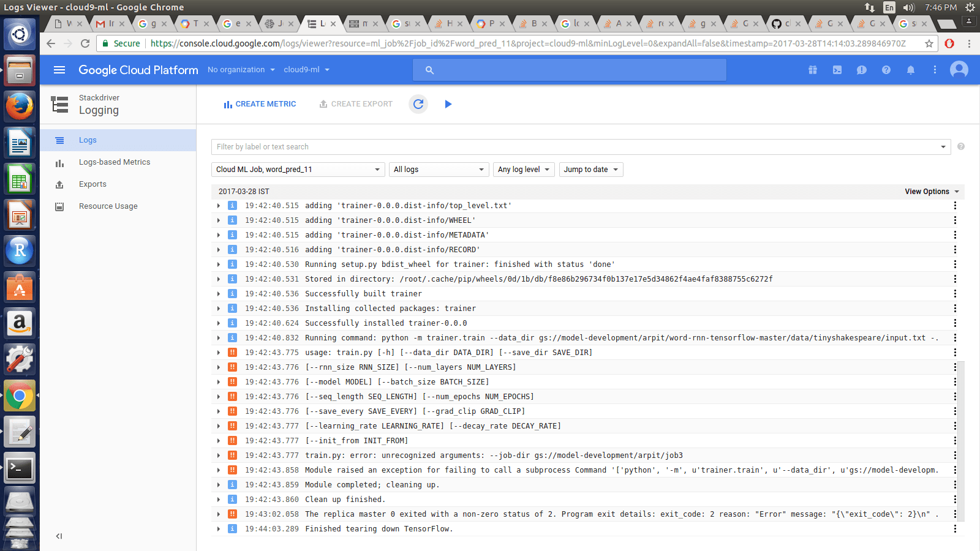The image size is (980, 551).
Task: Open the Chrome three-dot menu
Action: tap(969, 43)
